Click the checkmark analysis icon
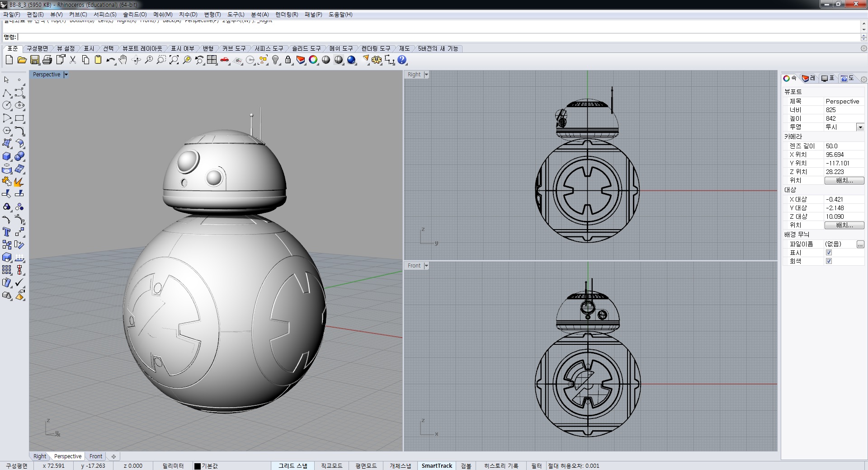This screenshot has height=470, width=868. 19,282
